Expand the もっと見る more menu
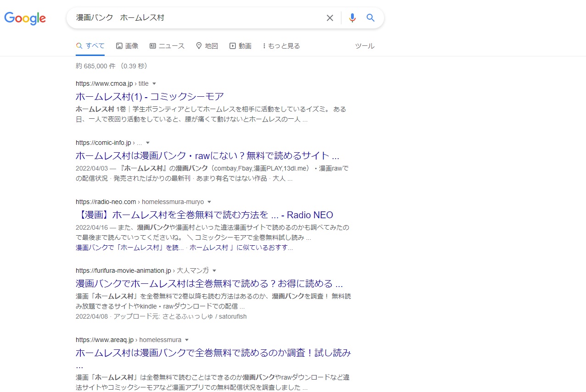 (281, 46)
